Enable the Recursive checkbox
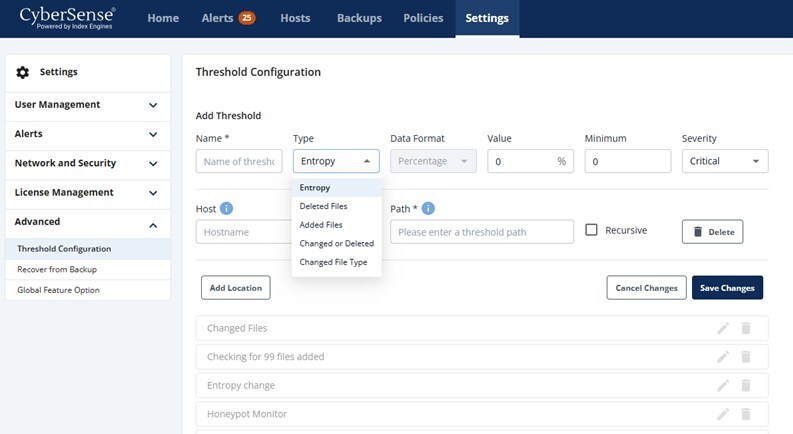This screenshot has height=434, width=793. click(592, 230)
